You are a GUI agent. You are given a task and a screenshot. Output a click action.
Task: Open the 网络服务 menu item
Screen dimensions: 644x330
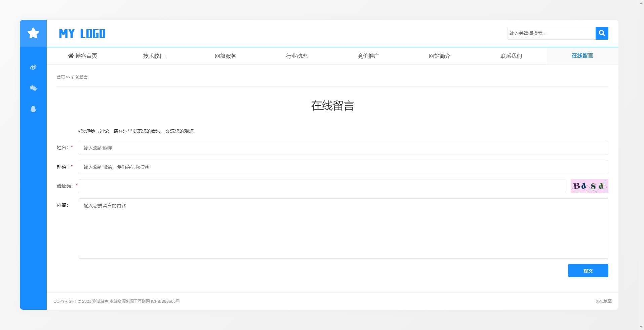[225, 56]
